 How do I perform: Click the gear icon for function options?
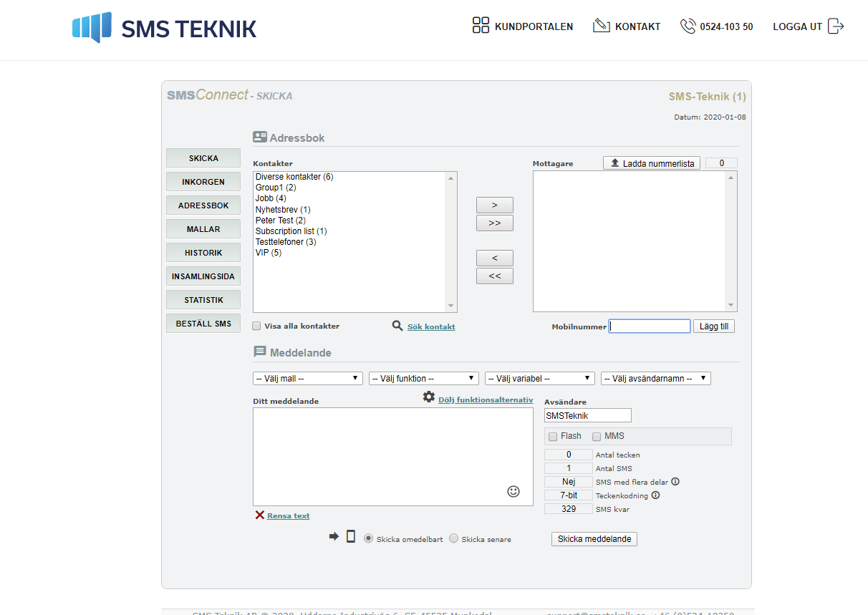(429, 397)
